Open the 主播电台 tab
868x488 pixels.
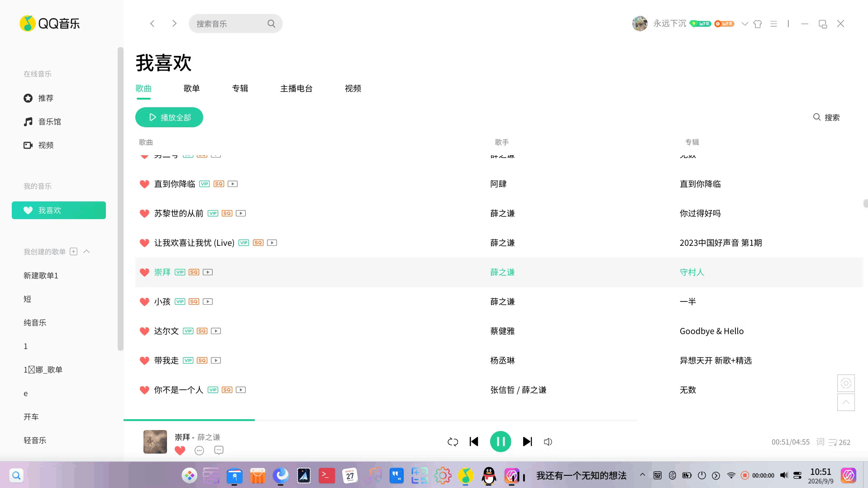coord(296,88)
